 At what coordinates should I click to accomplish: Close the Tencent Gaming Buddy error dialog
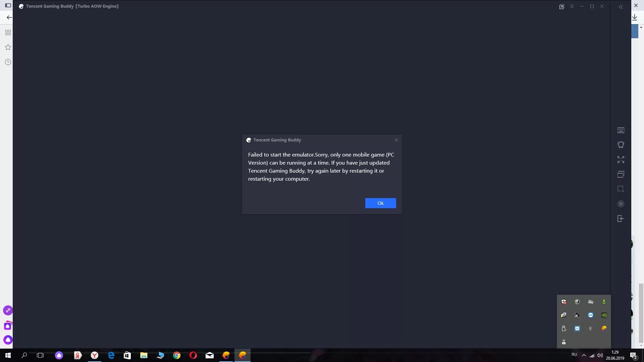click(x=396, y=140)
